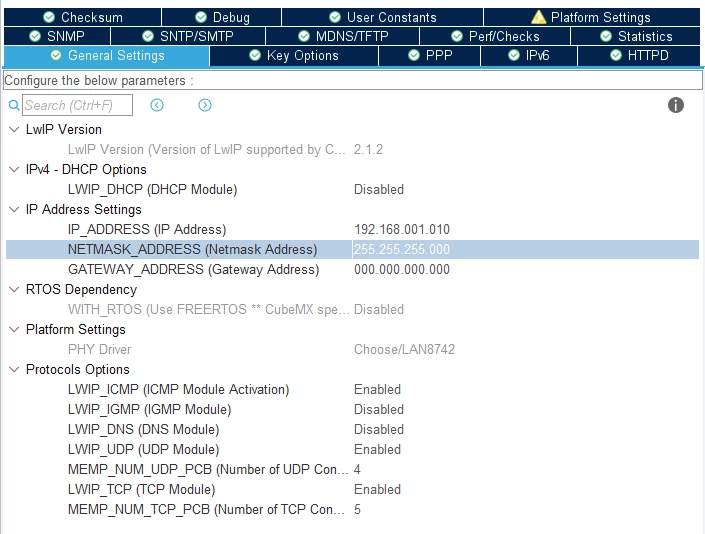Open LWIP_UDP Enabled value dropdown

377,449
